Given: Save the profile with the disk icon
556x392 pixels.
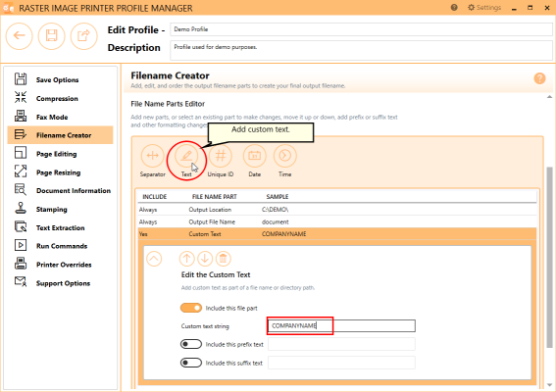Looking at the screenshot, I should pos(51,36).
